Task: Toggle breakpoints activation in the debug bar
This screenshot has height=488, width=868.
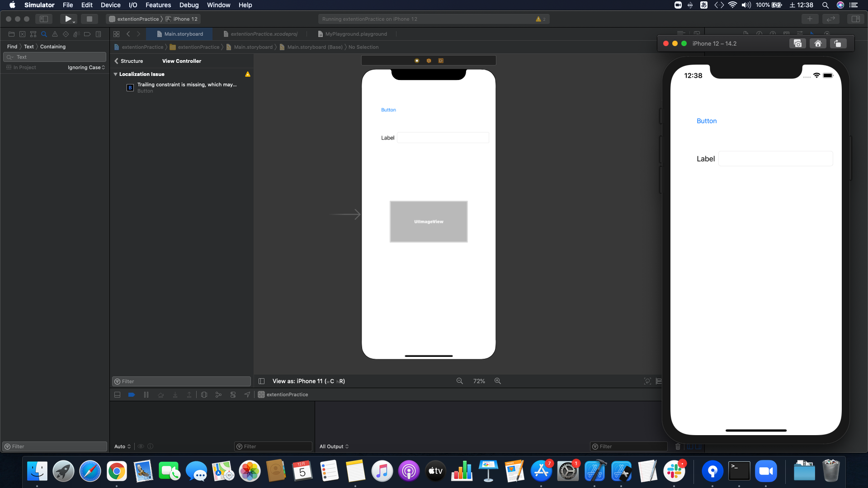Action: (132, 394)
